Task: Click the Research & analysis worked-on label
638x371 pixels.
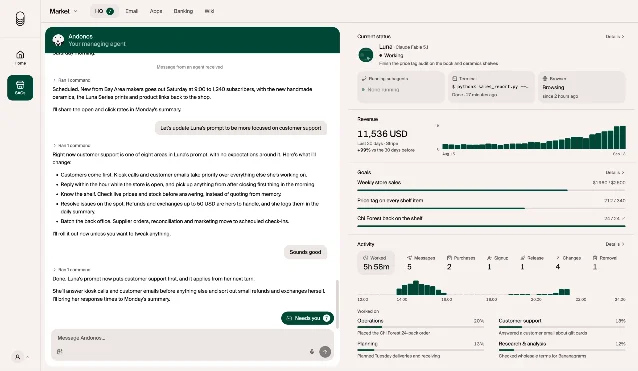Action: [522, 344]
